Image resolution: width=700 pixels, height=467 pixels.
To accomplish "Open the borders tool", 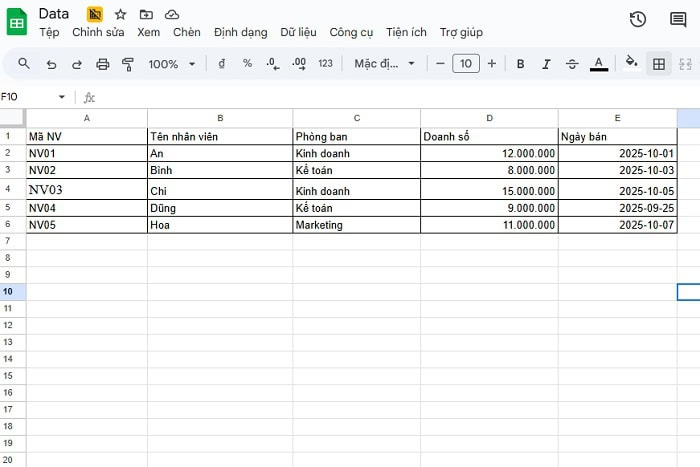I will (x=659, y=64).
